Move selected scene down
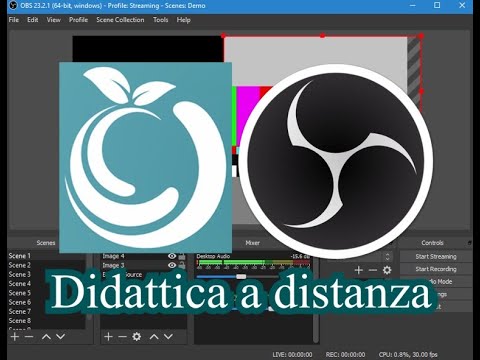 [60, 337]
